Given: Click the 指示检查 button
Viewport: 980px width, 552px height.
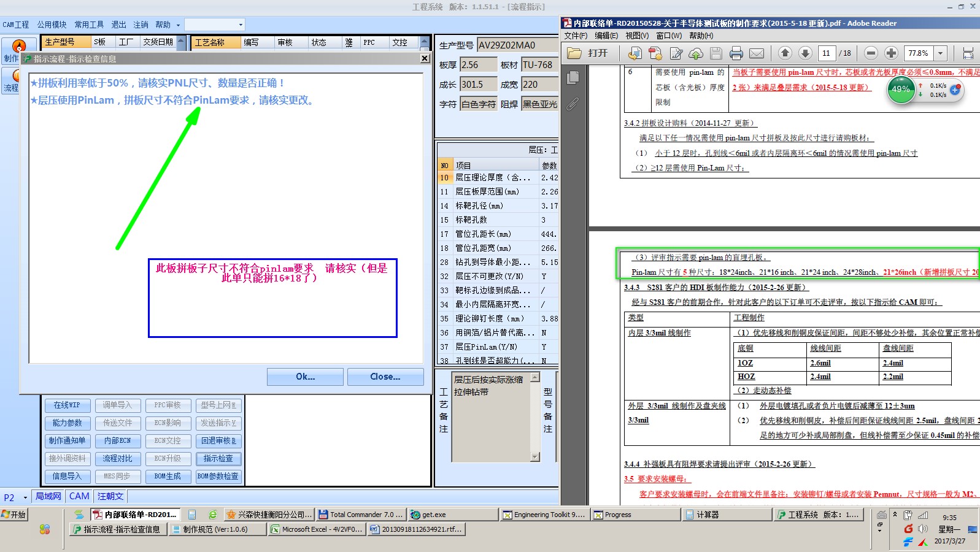Looking at the screenshot, I should pyautogui.click(x=218, y=459).
